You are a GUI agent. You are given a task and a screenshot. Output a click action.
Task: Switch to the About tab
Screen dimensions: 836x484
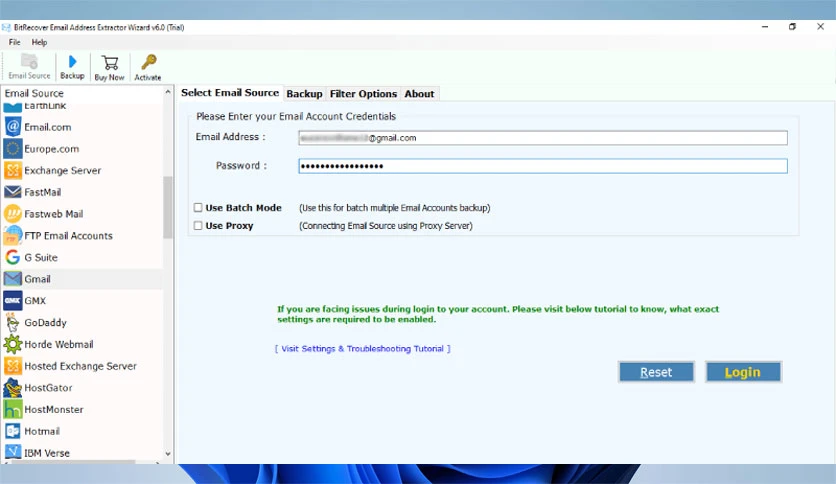point(419,94)
